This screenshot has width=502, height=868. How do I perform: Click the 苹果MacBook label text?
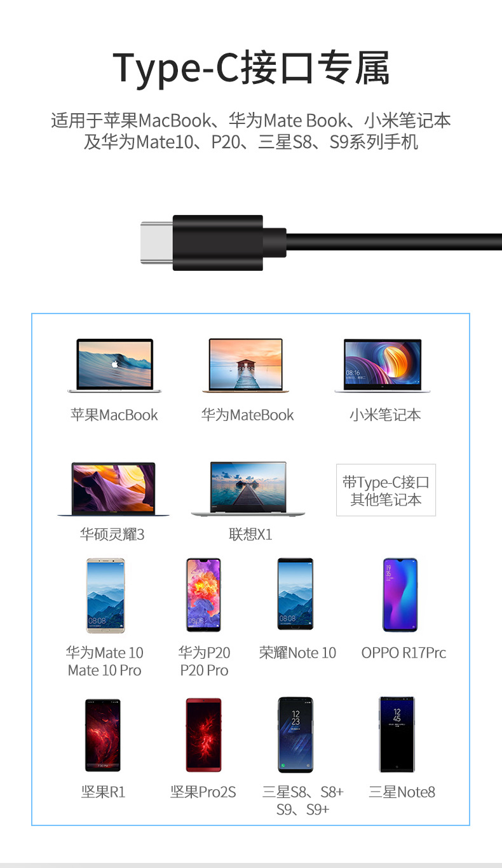pos(114,415)
